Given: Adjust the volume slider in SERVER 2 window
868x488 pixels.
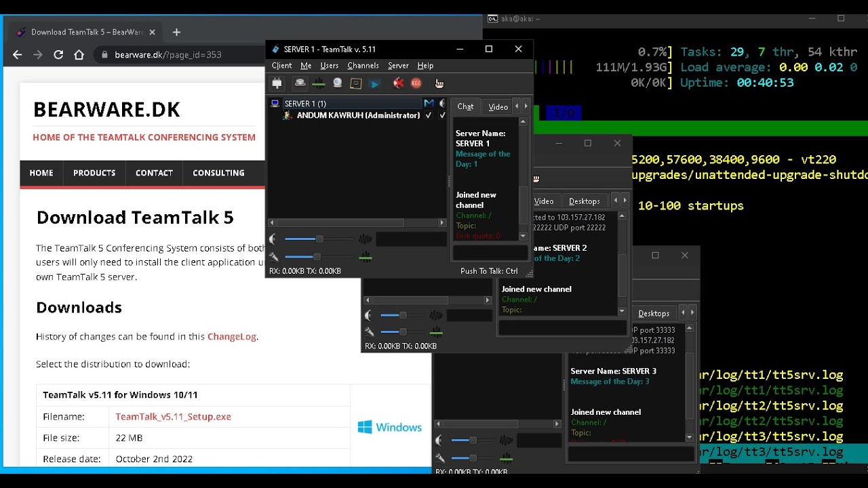Looking at the screenshot, I should pyautogui.click(x=403, y=315).
